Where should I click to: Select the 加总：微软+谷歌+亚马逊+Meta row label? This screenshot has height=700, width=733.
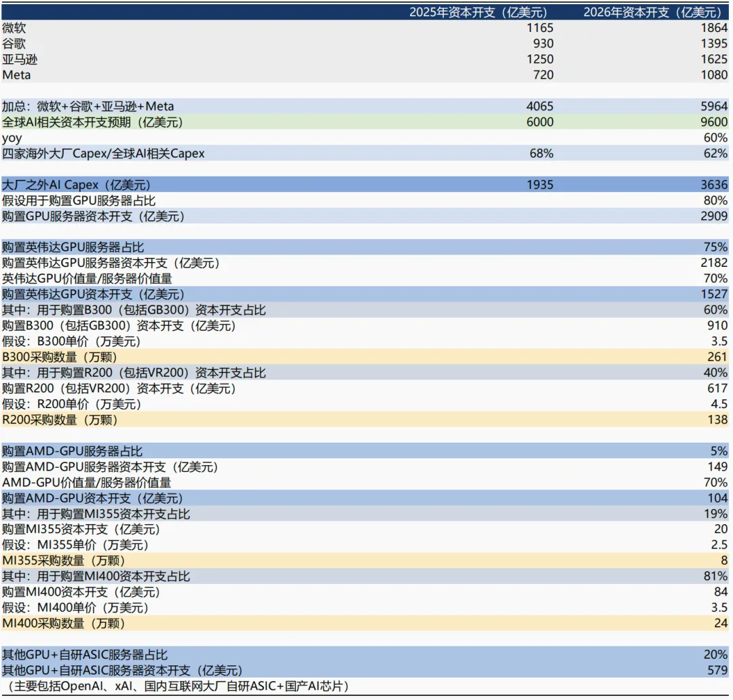pyautogui.click(x=88, y=107)
